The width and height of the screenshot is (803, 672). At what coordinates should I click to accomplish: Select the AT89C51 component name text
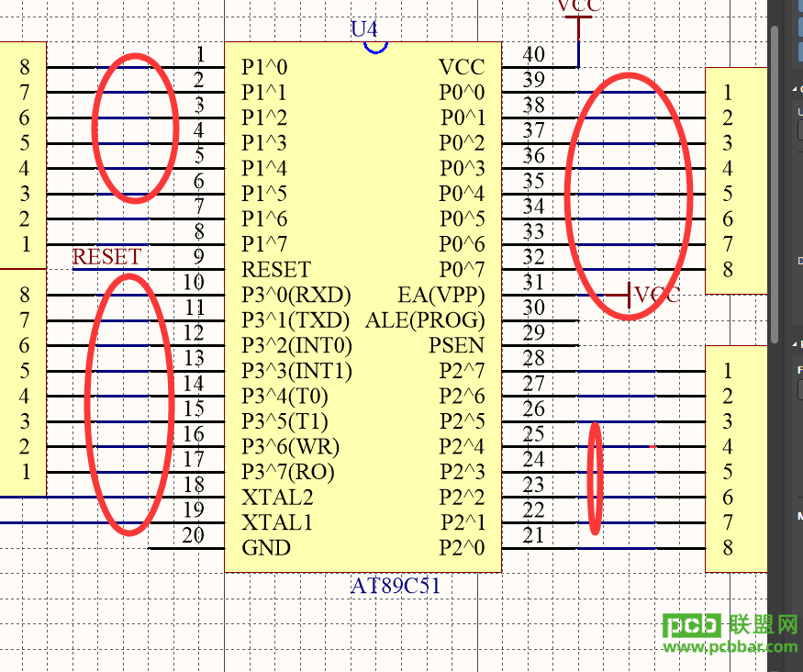coord(396,586)
